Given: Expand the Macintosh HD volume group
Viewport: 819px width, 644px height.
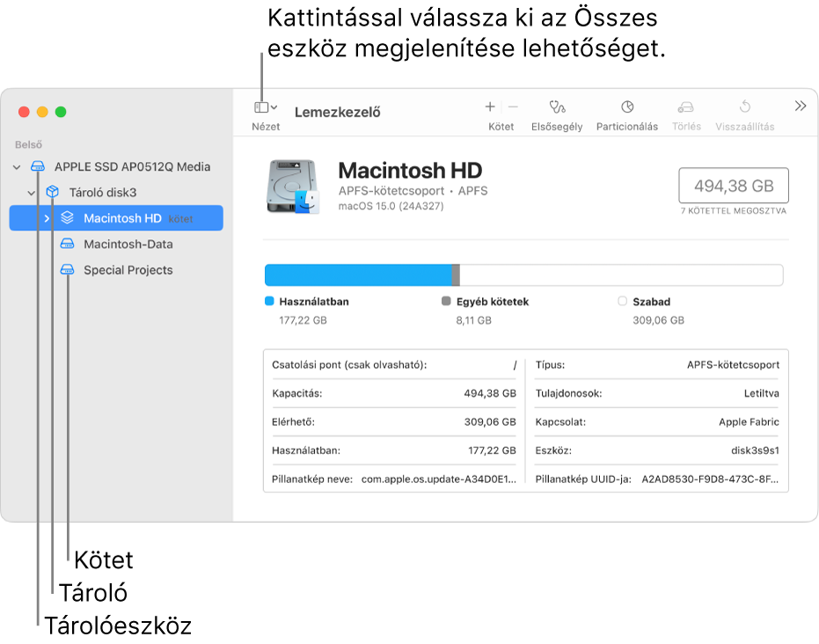Looking at the screenshot, I should point(47,218).
